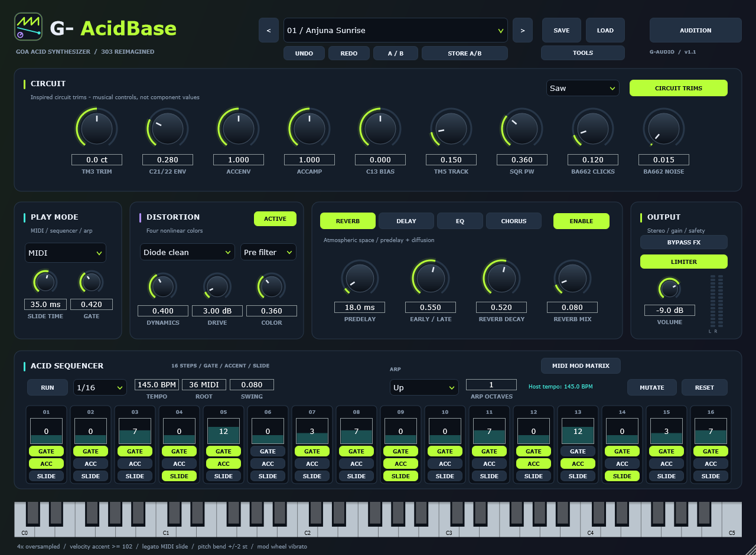Click the distortion Drive knob
Screen dimensions: 756x555
click(217, 287)
